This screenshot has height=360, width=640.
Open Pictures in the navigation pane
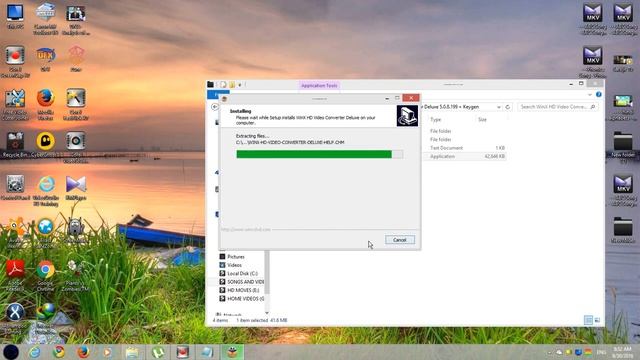pyautogui.click(x=236, y=257)
